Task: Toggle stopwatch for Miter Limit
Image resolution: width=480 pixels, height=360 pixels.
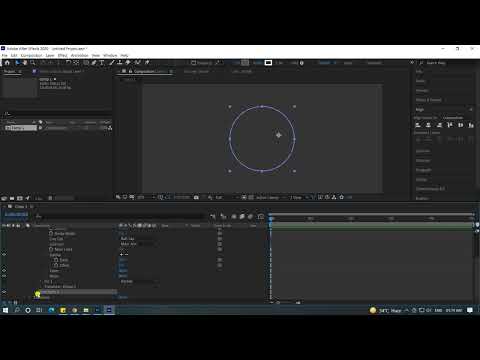Action: 51,249
